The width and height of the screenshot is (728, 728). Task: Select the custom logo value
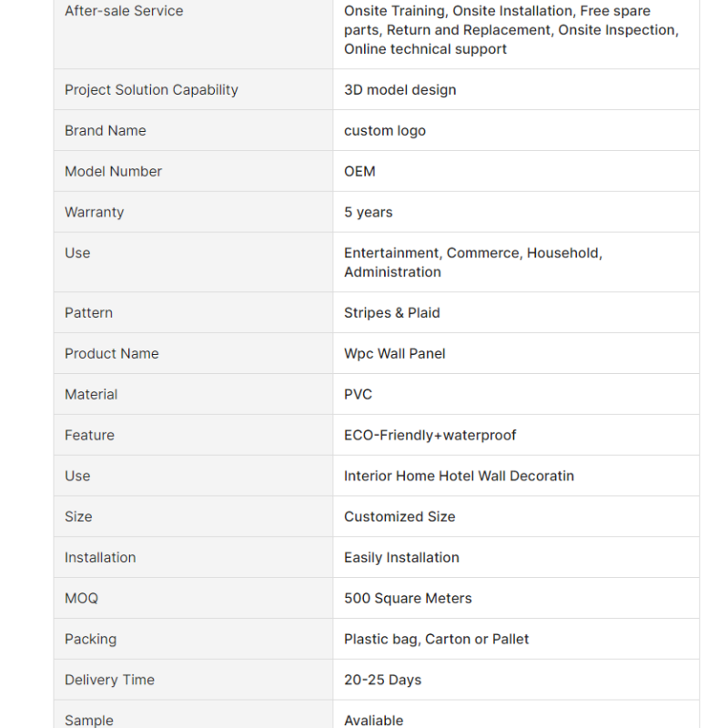tap(384, 131)
